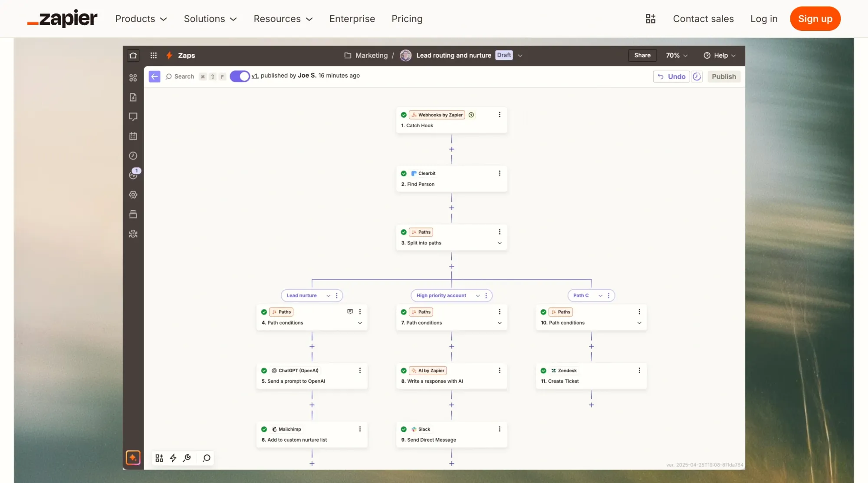Image resolution: width=868 pixels, height=483 pixels.
Task: Open the nine-dot app switcher next to Zaps
Action: click(x=153, y=55)
